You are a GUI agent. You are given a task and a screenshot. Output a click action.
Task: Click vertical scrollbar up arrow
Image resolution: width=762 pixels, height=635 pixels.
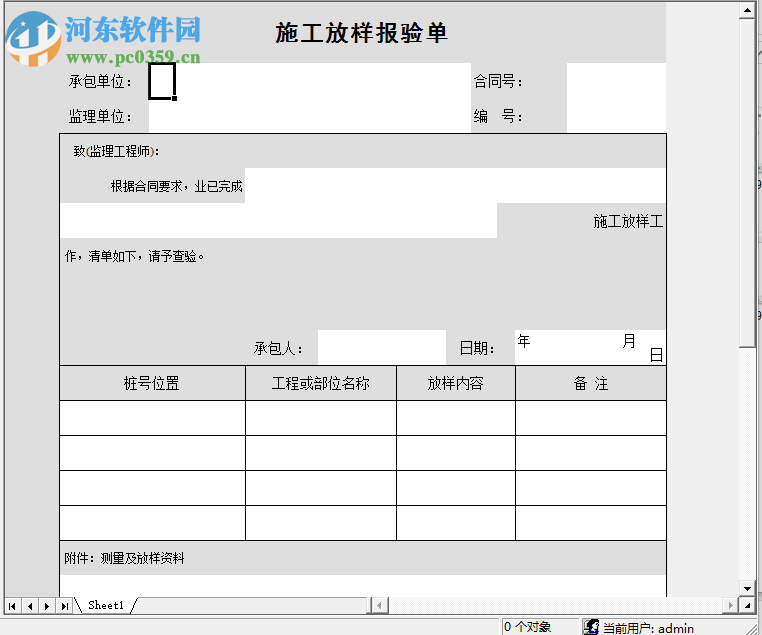click(747, 10)
